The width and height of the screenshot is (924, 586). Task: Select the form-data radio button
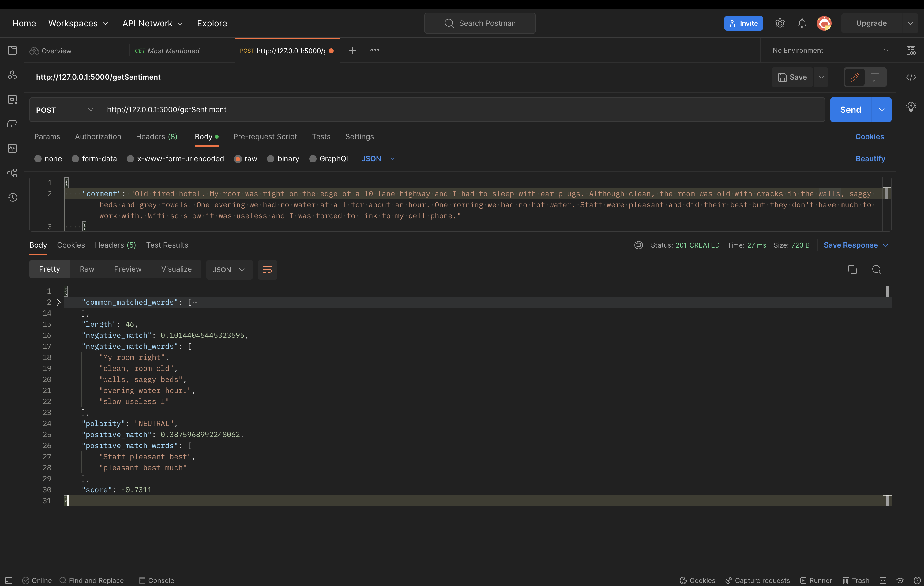point(76,158)
